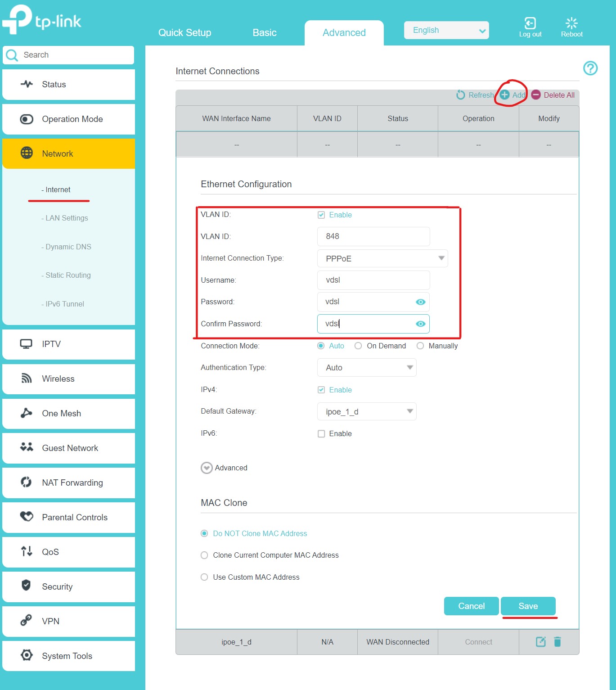Select On Demand connection mode
616x690 pixels.
(358, 346)
